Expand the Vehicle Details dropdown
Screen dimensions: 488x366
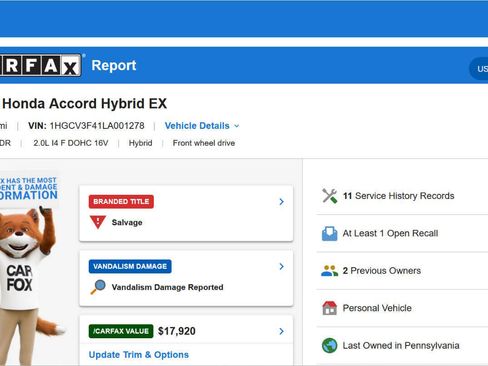[202, 126]
